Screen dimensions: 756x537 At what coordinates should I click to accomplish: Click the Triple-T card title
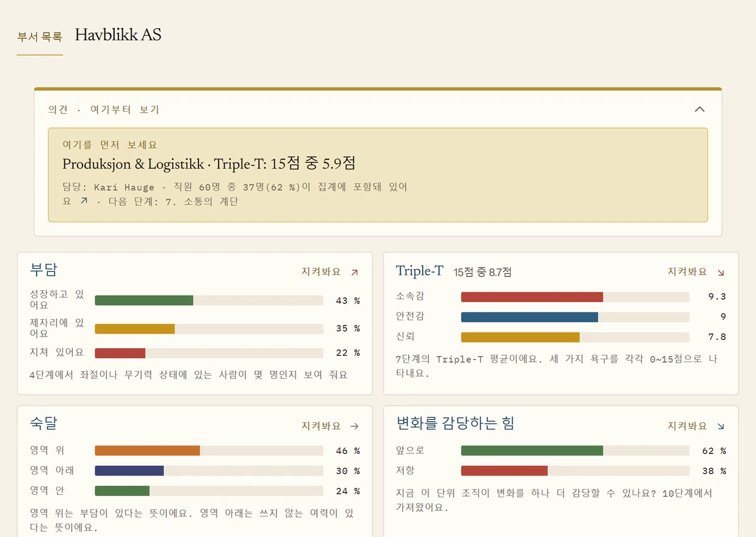(x=420, y=271)
